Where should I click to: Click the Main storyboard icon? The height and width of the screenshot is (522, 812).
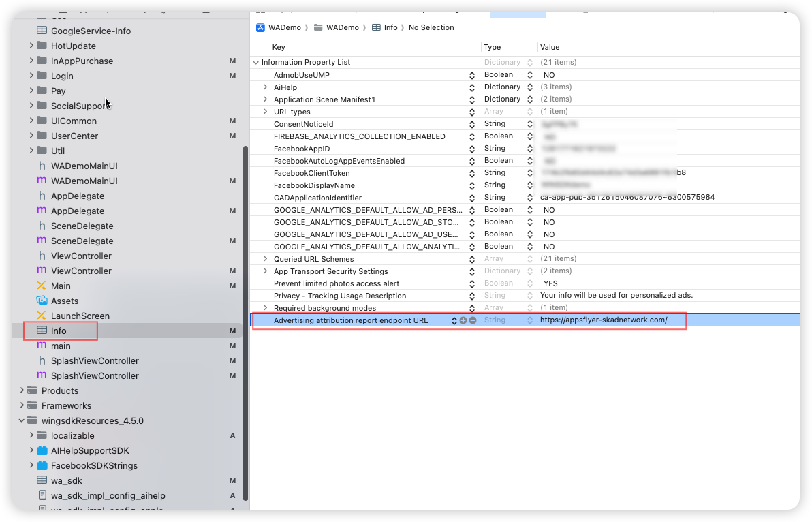click(42, 286)
